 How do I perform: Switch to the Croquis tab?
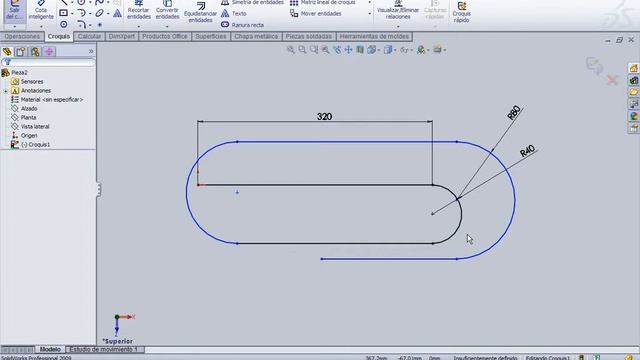coord(59,36)
